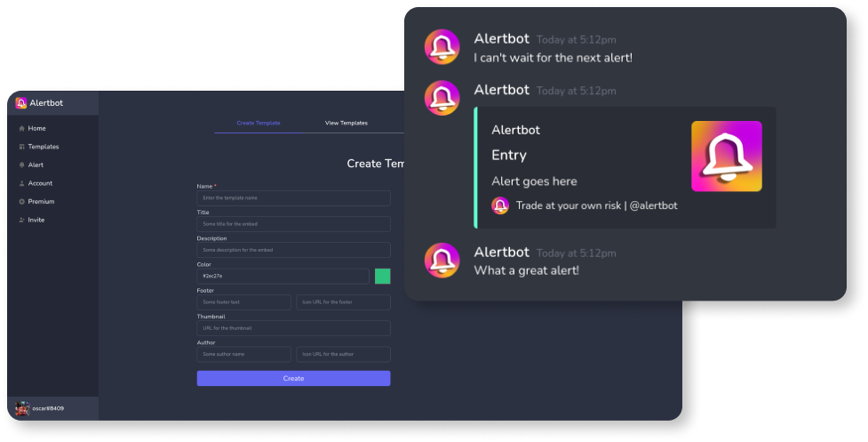Focus the template Name input field
The height and width of the screenshot is (442, 868).
pos(293,197)
